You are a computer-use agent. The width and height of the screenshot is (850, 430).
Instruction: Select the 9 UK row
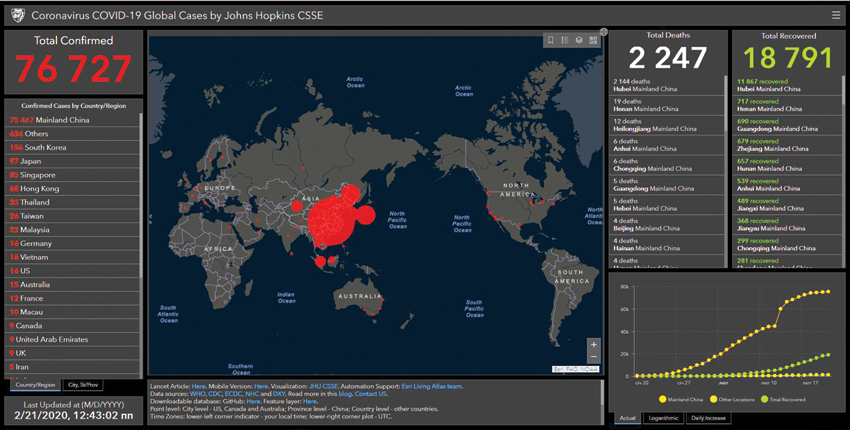point(72,353)
